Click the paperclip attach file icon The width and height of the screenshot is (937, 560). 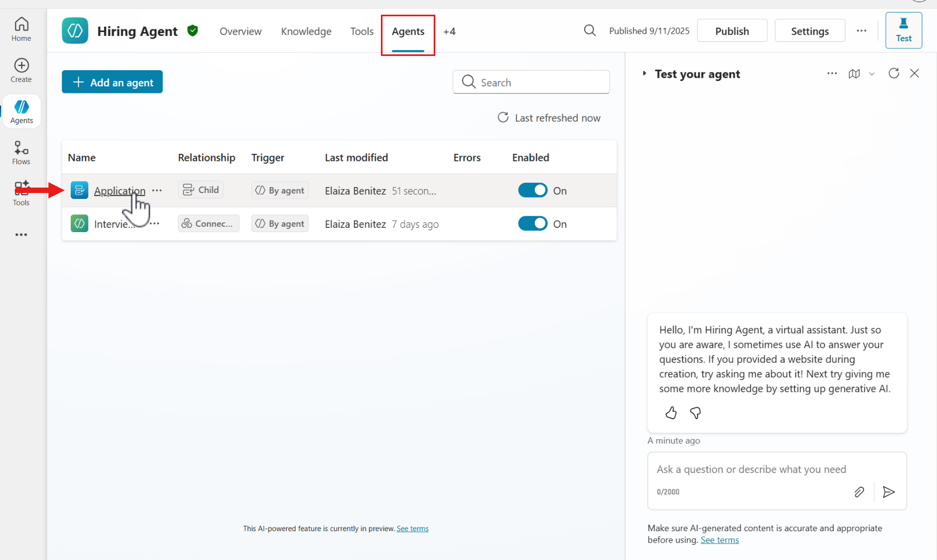859,492
